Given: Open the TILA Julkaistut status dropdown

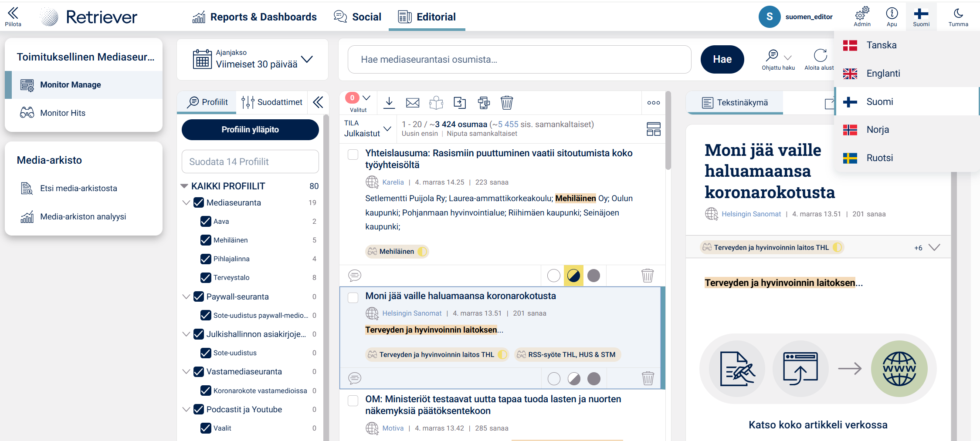Looking at the screenshot, I should (368, 129).
